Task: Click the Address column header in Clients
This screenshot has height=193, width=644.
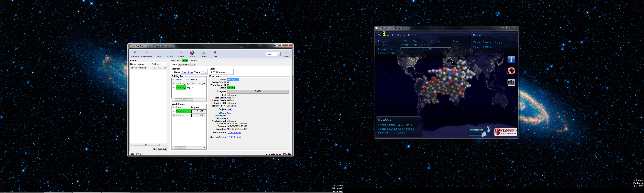Action: pos(155,64)
